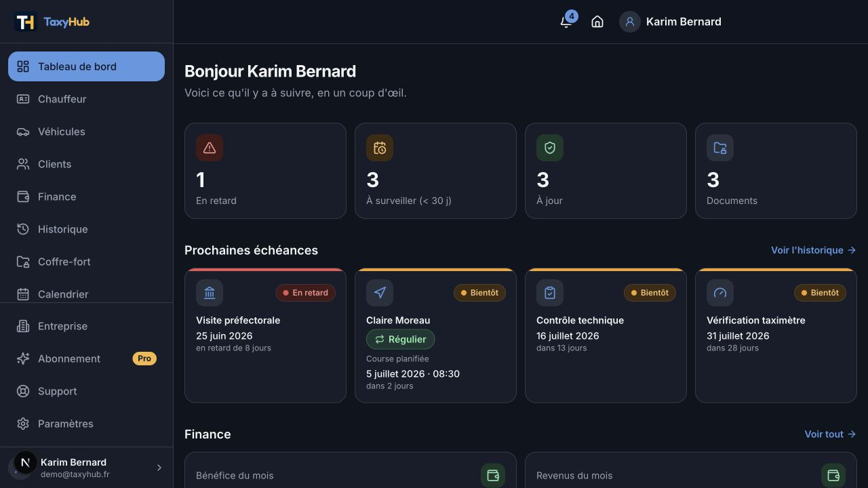The height and width of the screenshot is (488, 868).
Task: Click the Contrôle technique clipboard icon
Action: click(550, 293)
